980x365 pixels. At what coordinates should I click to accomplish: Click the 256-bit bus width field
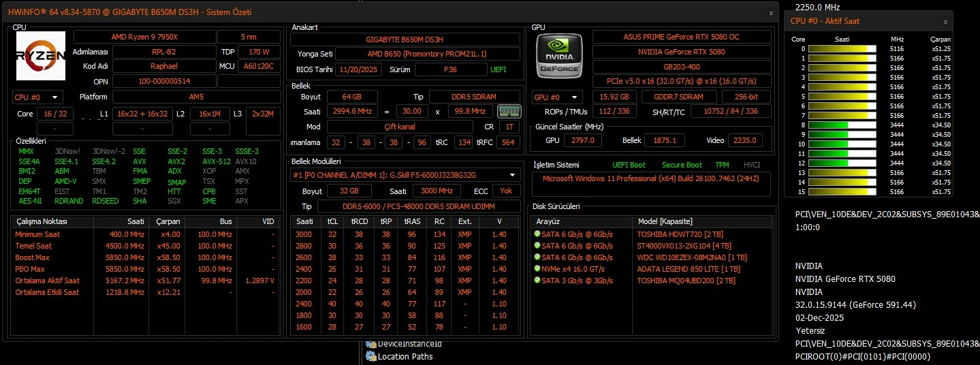tap(746, 97)
